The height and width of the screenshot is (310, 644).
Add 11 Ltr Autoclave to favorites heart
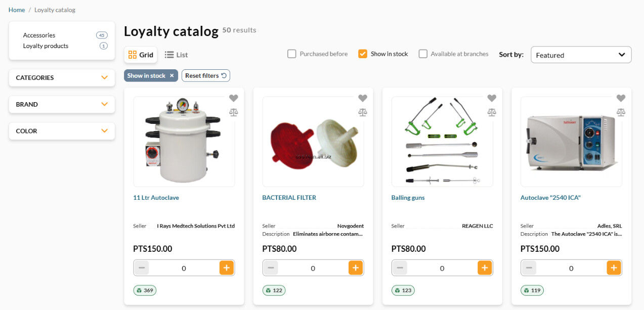pos(233,98)
